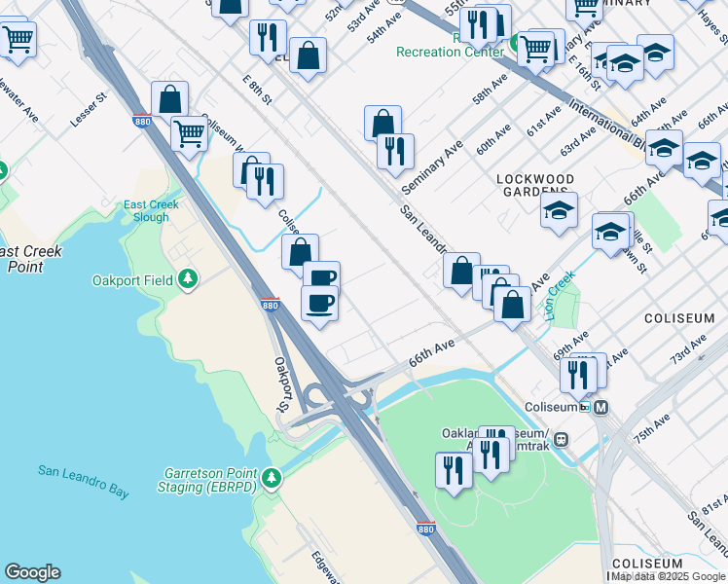The height and width of the screenshot is (584, 728).
Task: Click the Map data ©2025 Google attribution
Action: [668, 576]
